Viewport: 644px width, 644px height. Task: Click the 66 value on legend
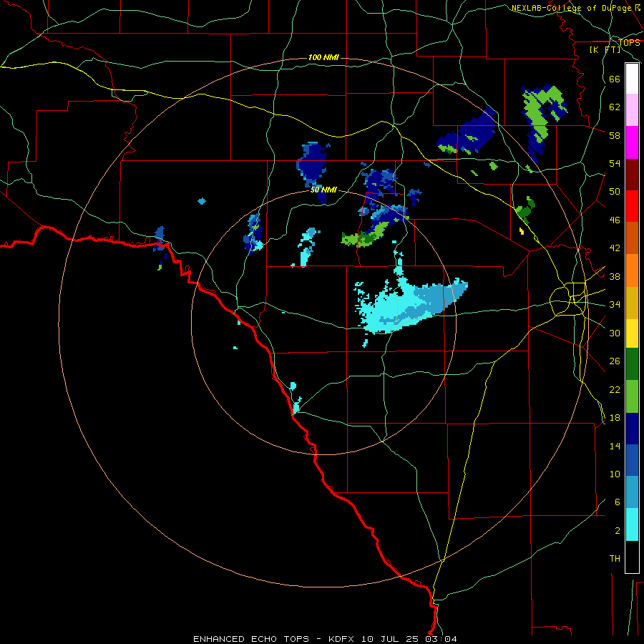coord(615,79)
